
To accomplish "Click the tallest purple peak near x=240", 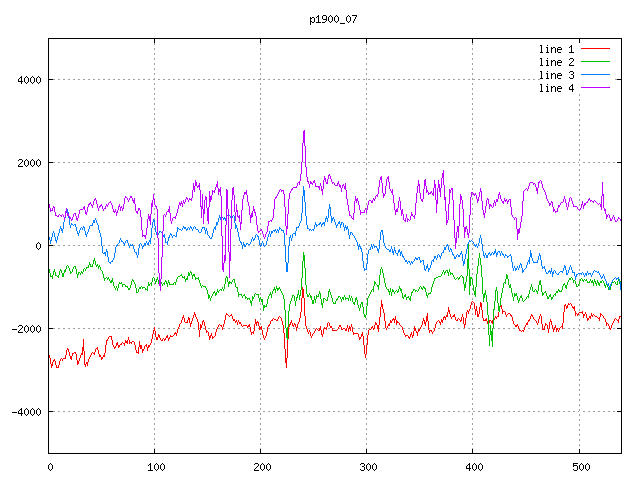I will (304, 131).
